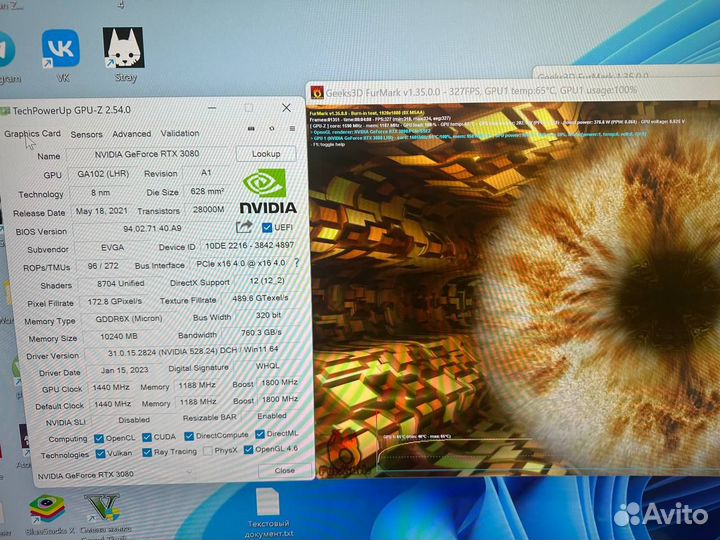Click the Close button in GPU-Z

pos(284,470)
